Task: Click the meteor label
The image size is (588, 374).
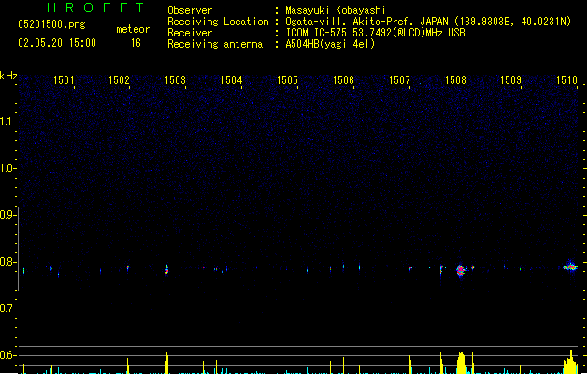Action: (133, 29)
